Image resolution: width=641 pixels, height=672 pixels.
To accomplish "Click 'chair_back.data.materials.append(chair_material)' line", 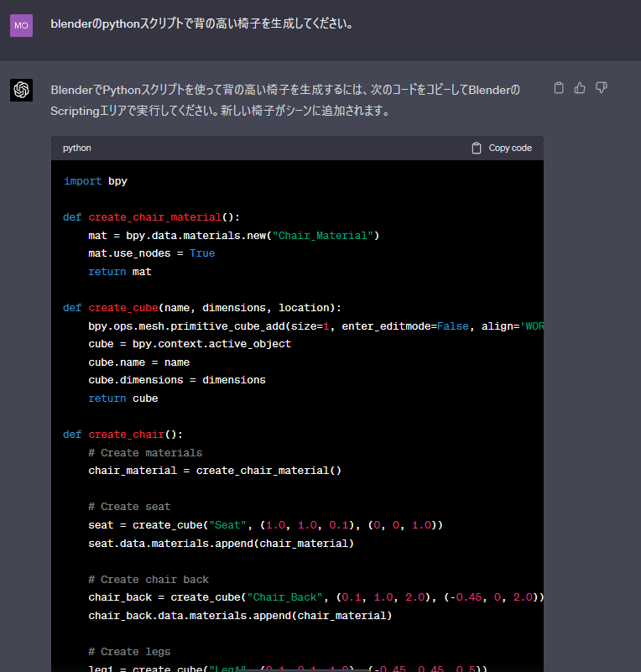I will pyautogui.click(x=240, y=616).
